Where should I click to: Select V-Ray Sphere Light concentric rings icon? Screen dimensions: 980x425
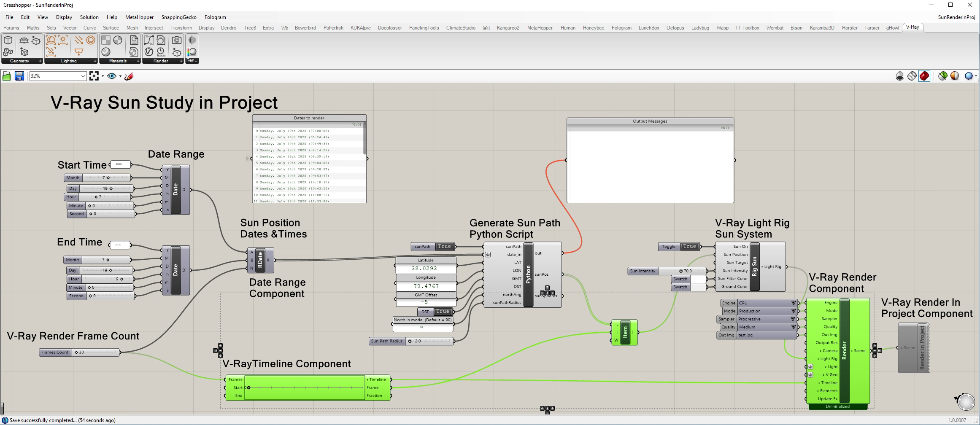pos(91,40)
